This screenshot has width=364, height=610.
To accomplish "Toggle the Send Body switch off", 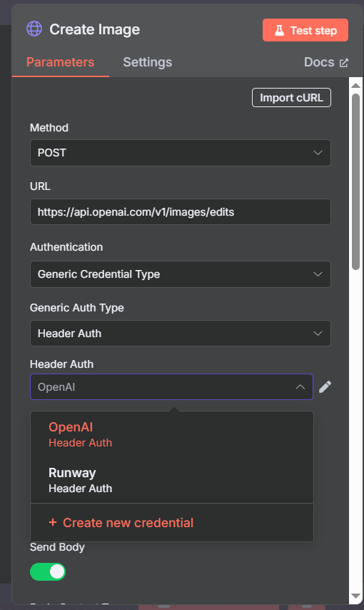I will (x=48, y=571).
